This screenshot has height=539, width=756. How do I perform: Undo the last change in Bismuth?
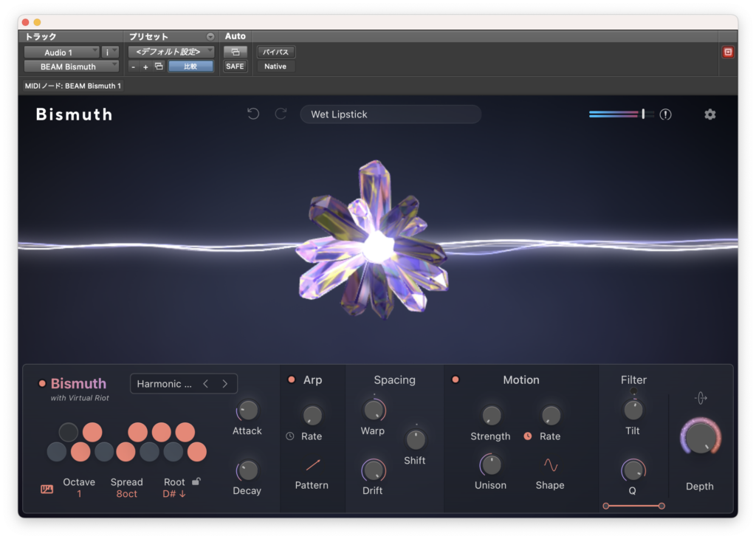[253, 114]
